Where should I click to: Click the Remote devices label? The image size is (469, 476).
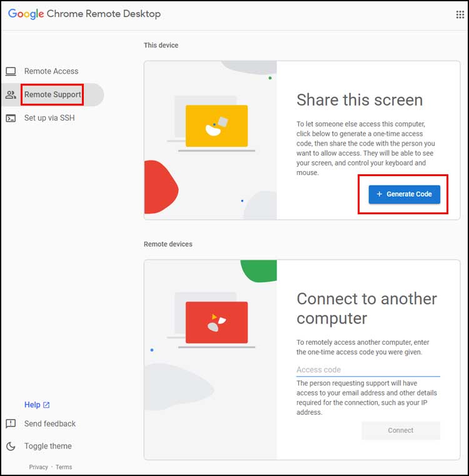(x=168, y=244)
